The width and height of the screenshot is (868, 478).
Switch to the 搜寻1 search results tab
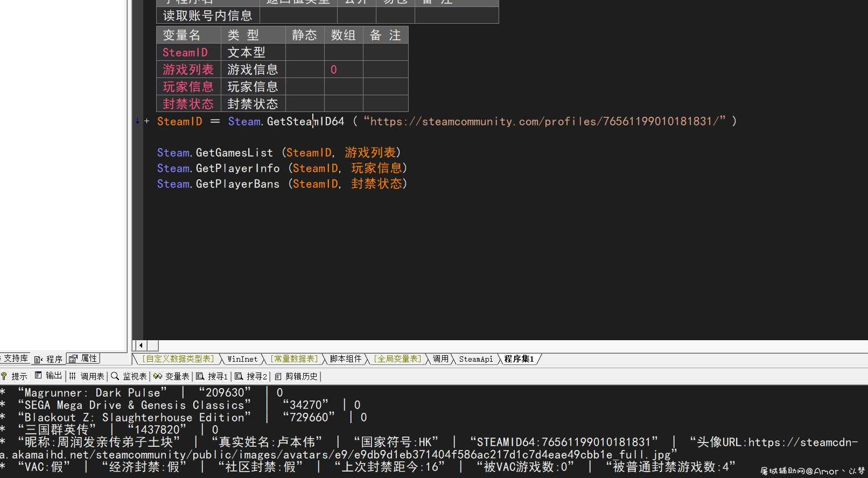coord(212,376)
